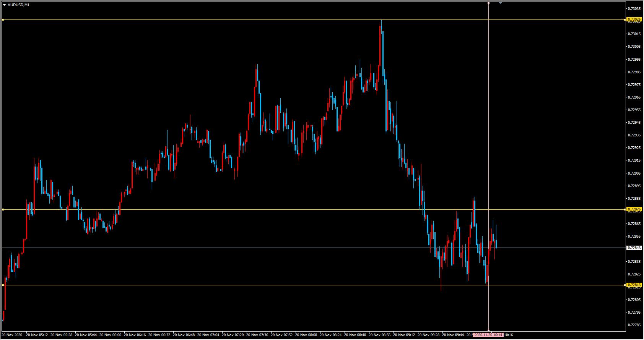This screenshot has width=644, height=340.
Task: Click the 0.72785 price scale value
Action: pyautogui.click(x=634, y=325)
